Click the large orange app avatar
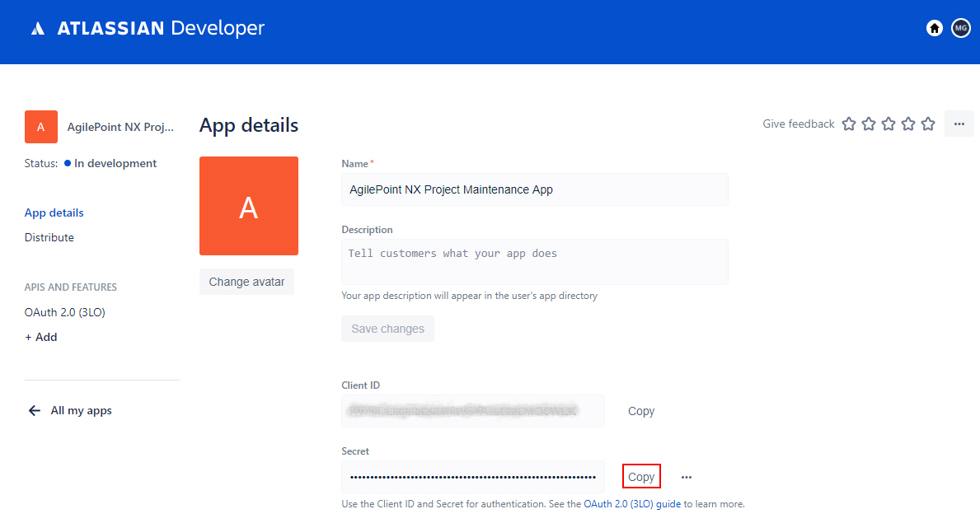Screen dimensions: 980x523 point(249,206)
